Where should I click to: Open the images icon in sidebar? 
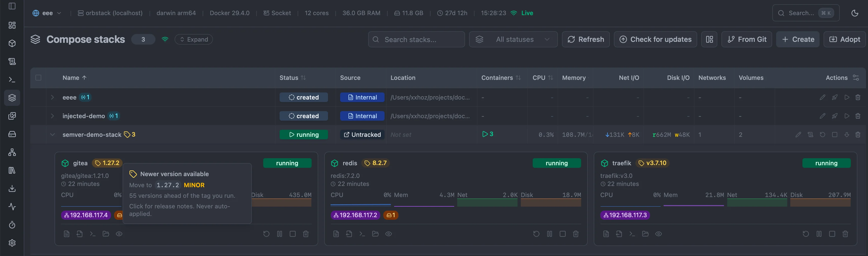pyautogui.click(x=12, y=116)
